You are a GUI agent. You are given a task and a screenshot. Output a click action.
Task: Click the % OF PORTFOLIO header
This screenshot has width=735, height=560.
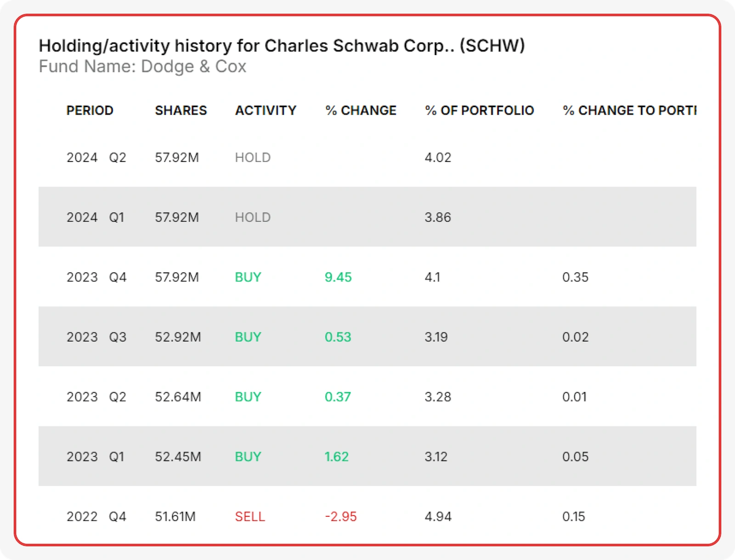[479, 111]
